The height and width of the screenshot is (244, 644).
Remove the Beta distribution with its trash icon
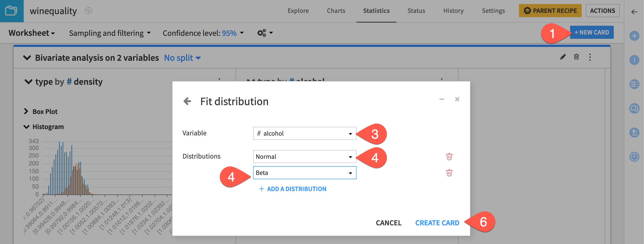pyautogui.click(x=450, y=173)
